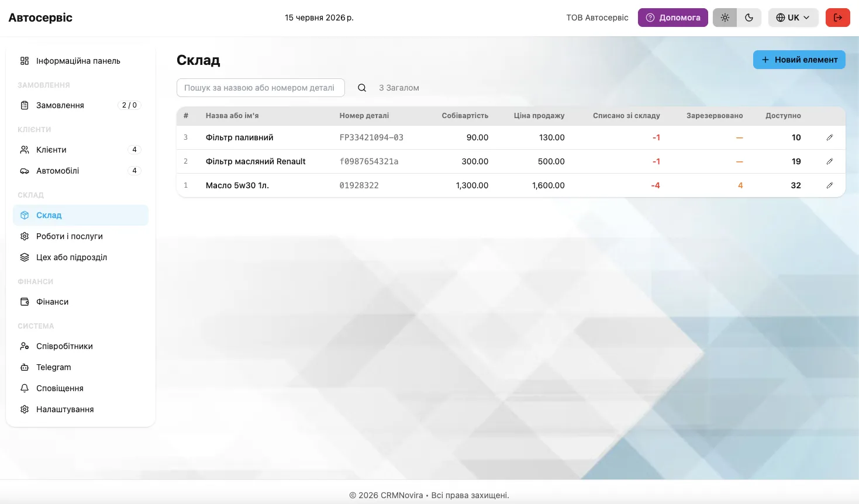The image size is (859, 504).
Task: Open Інформаційна панель menu item
Action: [x=81, y=61]
